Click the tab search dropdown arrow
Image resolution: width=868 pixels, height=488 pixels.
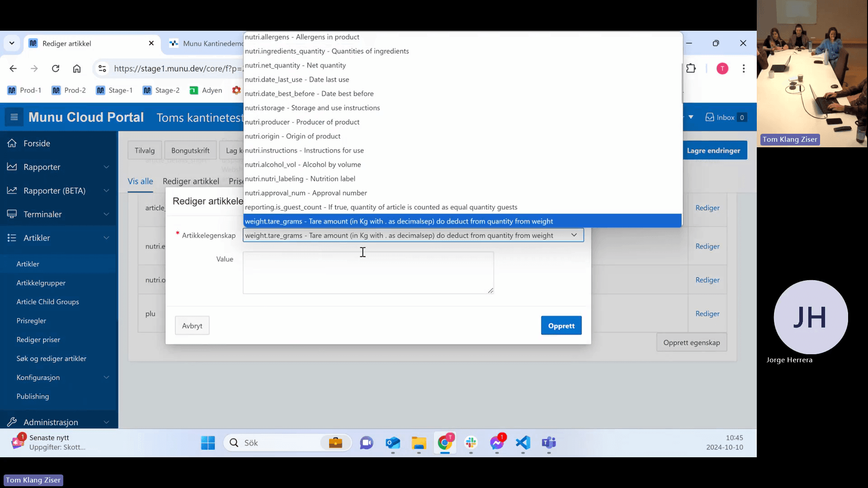[12, 43]
